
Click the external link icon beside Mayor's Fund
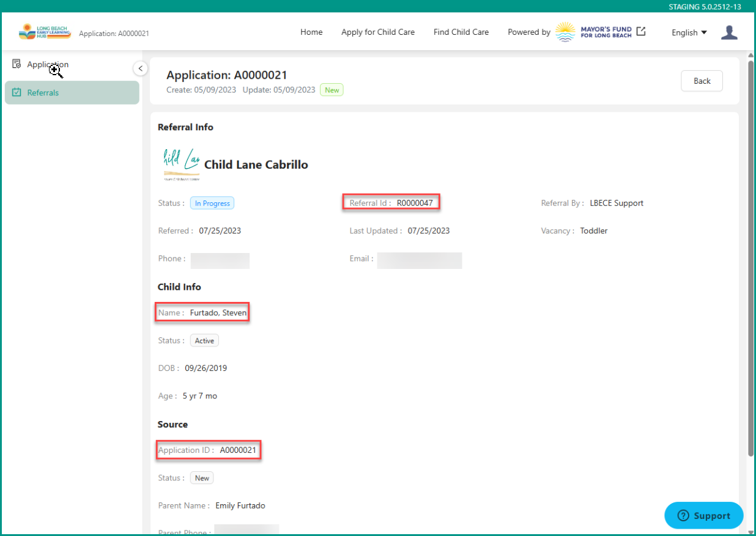(641, 31)
